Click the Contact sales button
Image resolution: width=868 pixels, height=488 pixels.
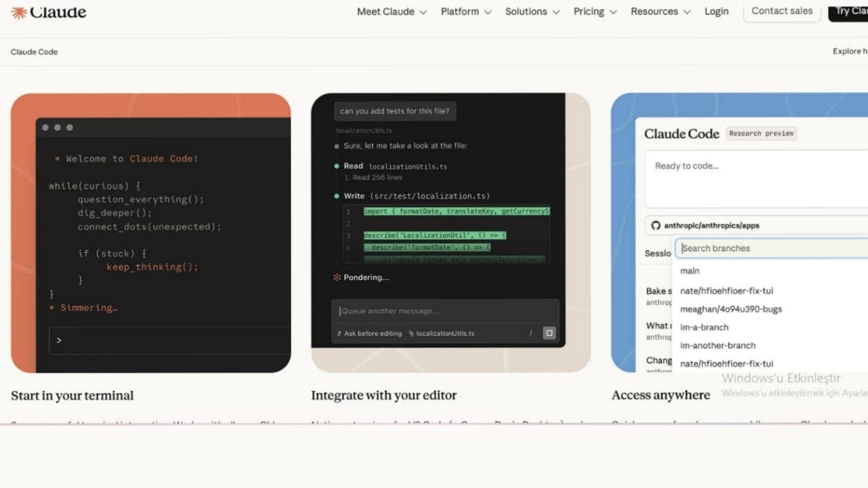coord(782,11)
